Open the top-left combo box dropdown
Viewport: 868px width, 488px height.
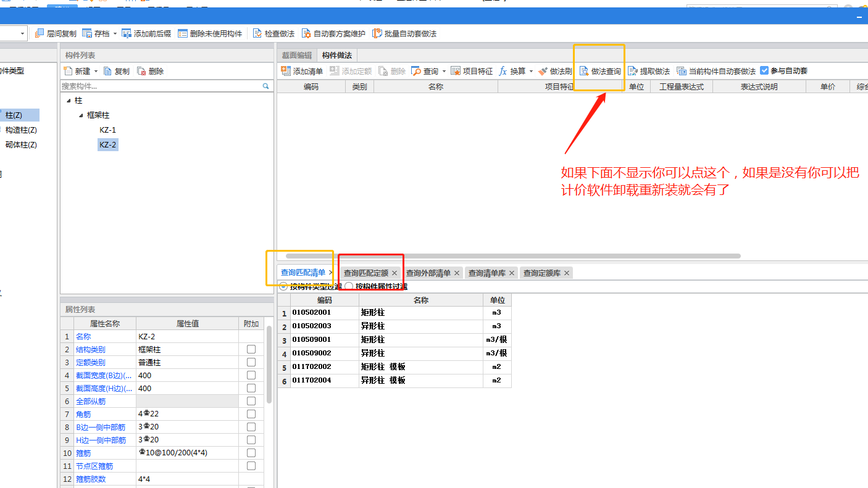[23, 33]
